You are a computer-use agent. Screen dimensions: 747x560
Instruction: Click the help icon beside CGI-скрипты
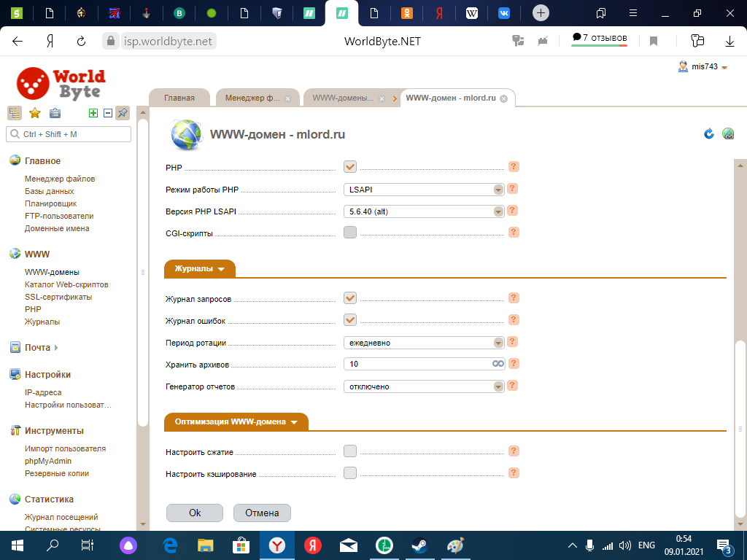point(514,233)
